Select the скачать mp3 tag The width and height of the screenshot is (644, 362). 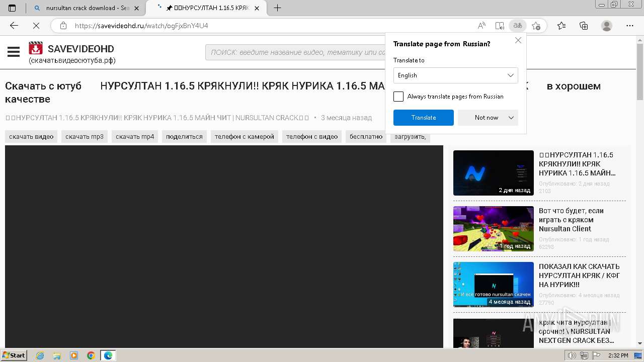tap(85, 137)
